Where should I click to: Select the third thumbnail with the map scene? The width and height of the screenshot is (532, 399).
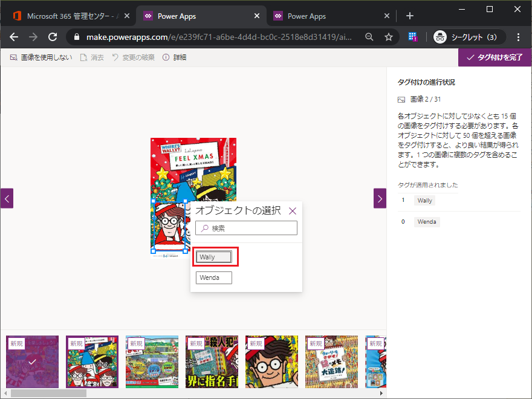tap(152, 362)
